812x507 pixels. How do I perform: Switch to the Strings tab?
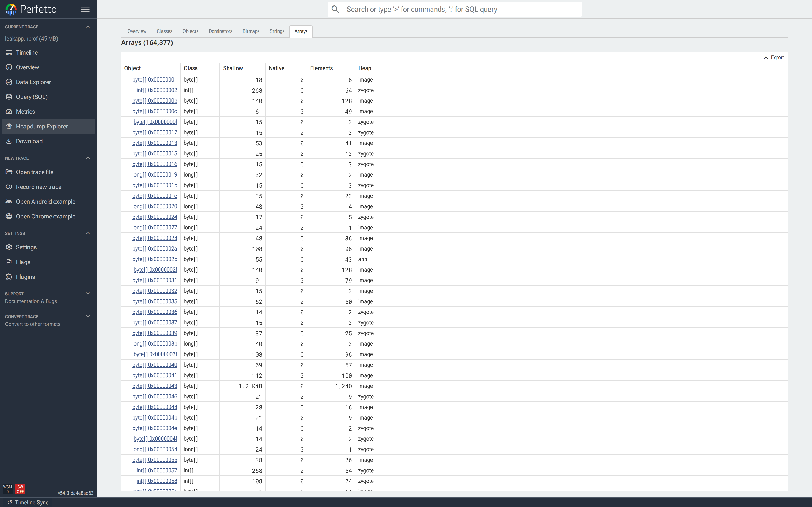pyautogui.click(x=277, y=31)
